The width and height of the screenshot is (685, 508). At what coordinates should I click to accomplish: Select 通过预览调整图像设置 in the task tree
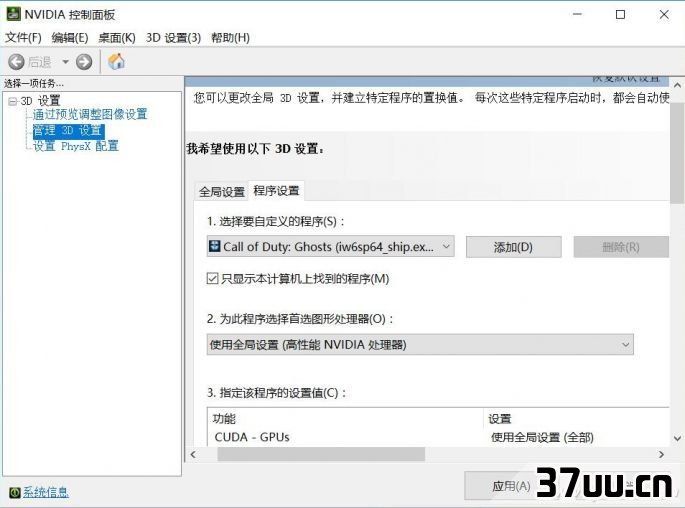90,114
